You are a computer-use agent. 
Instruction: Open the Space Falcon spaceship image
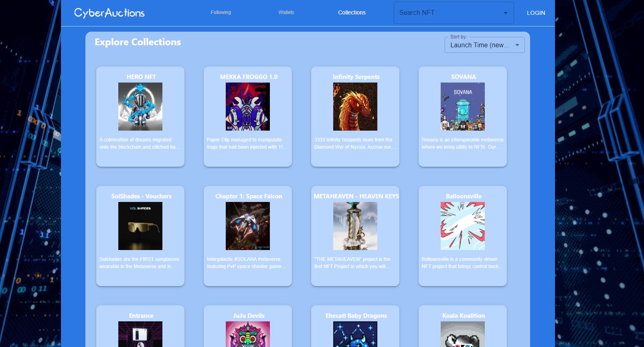pyautogui.click(x=248, y=226)
